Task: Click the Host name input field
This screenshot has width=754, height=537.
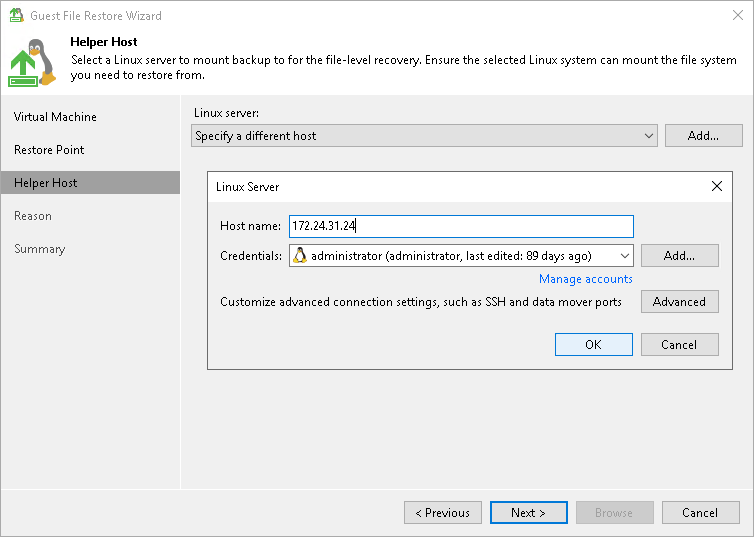Action: point(461,226)
